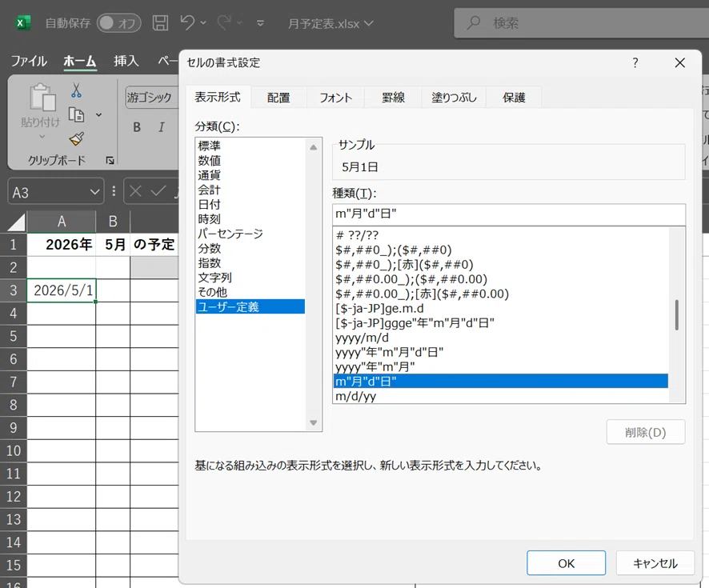Open the Undo history dropdown arrow
Viewport: 709px width, 588px height.
point(203,22)
